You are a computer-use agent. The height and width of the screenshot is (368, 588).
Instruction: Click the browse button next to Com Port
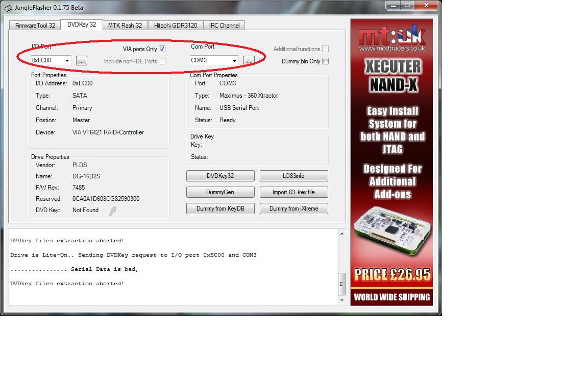[x=249, y=60]
